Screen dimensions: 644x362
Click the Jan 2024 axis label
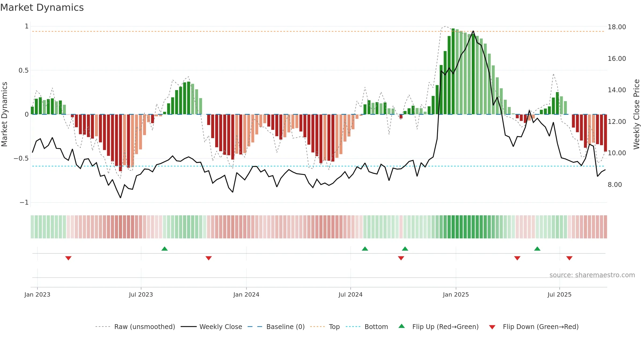tap(246, 294)
